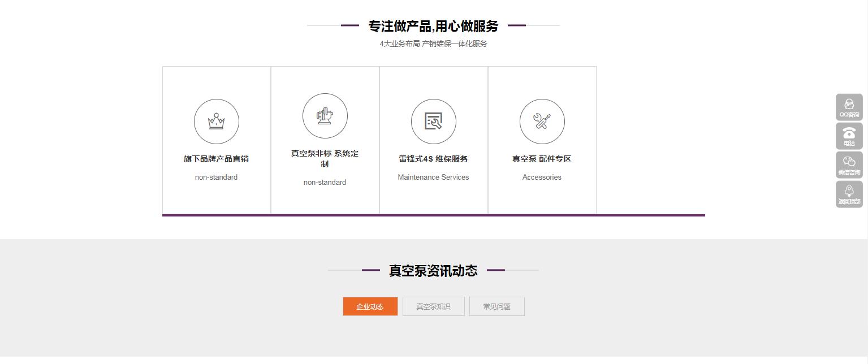Click the crown icon for brand products
The height and width of the screenshot is (364, 868).
[x=216, y=122]
